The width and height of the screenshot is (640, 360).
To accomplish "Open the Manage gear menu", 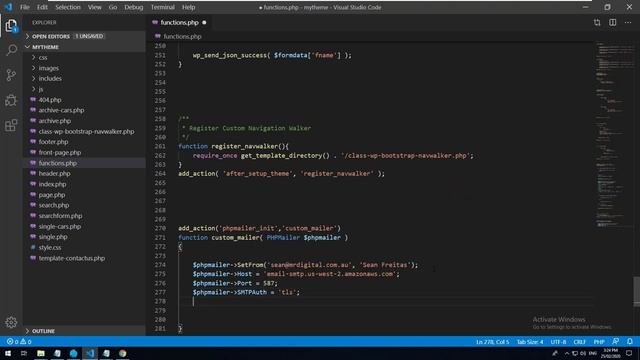I will tap(11, 322).
